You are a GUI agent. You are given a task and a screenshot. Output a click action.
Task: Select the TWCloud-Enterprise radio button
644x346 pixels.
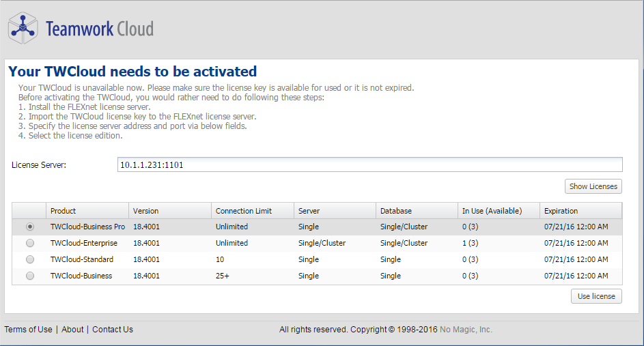point(29,243)
